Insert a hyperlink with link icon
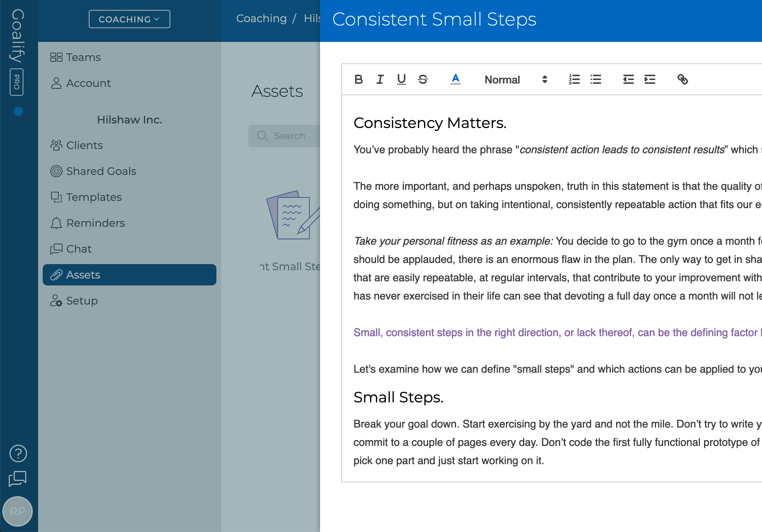The width and height of the screenshot is (762, 532). (x=682, y=79)
